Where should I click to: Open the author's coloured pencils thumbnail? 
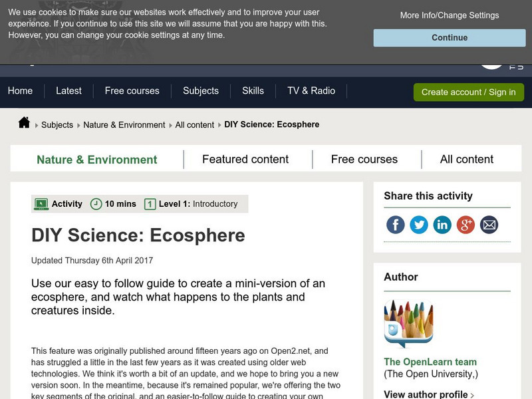pyautogui.click(x=408, y=325)
